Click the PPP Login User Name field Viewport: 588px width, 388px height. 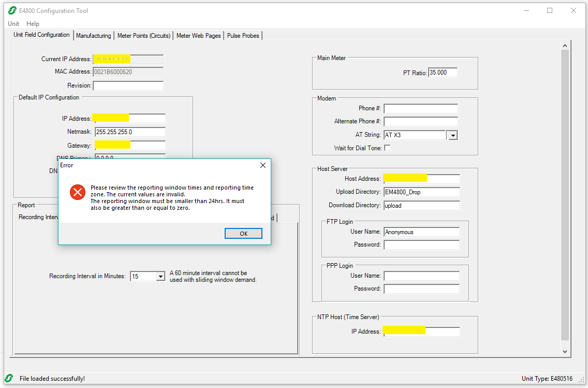point(421,276)
